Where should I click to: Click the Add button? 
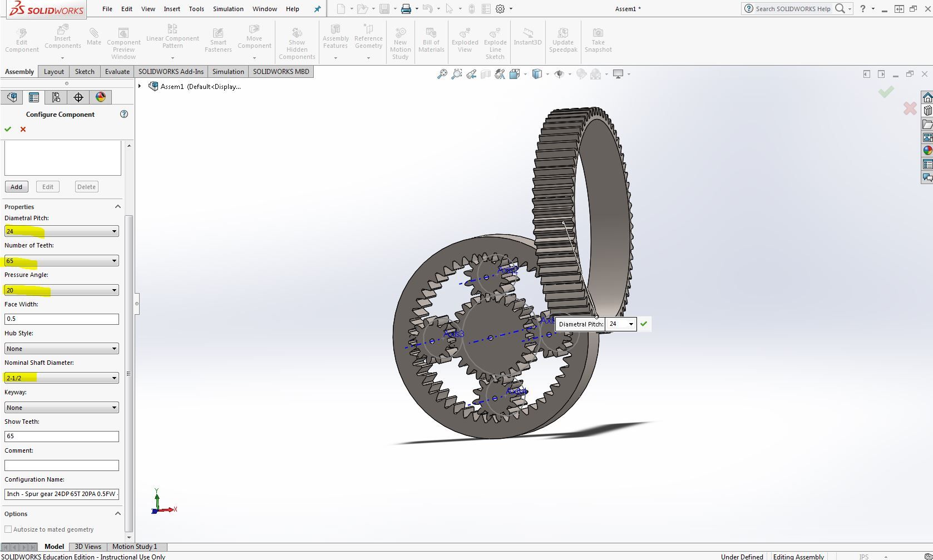tap(17, 187)
